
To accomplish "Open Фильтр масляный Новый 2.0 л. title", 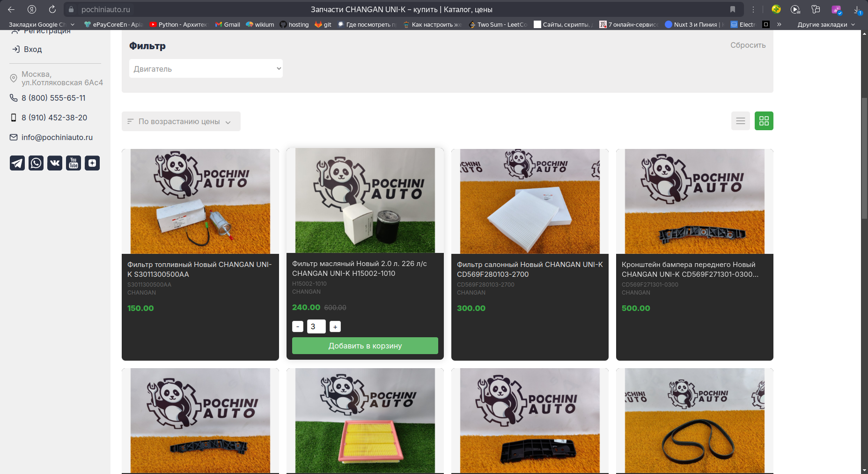I will point(360,268).
